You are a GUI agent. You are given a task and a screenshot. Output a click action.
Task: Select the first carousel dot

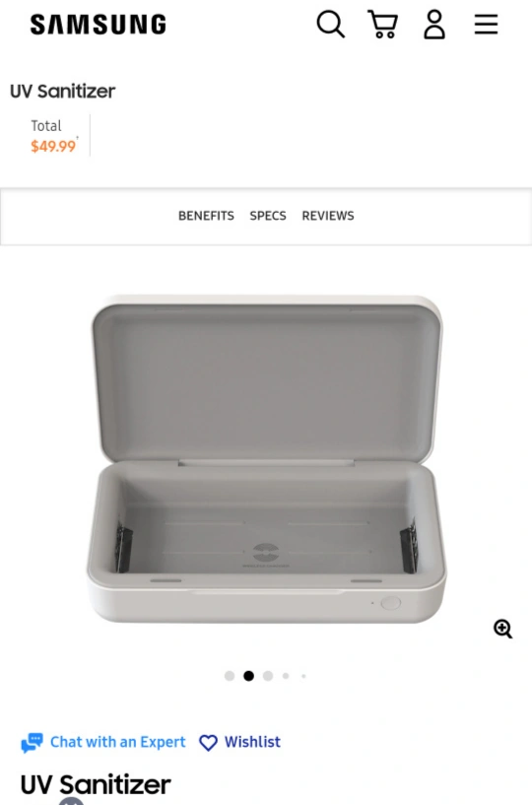[230, 676]
